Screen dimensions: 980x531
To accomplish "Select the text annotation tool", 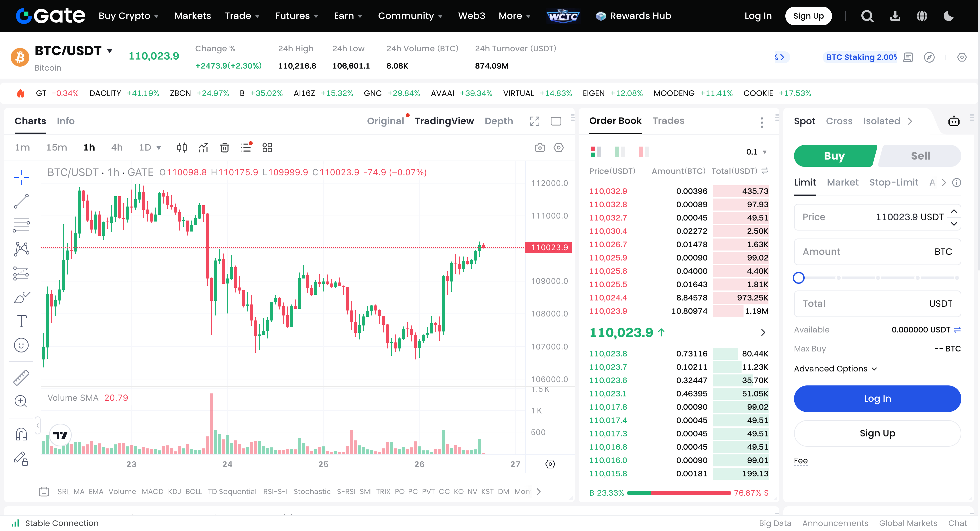I will [x=22, y=321].
